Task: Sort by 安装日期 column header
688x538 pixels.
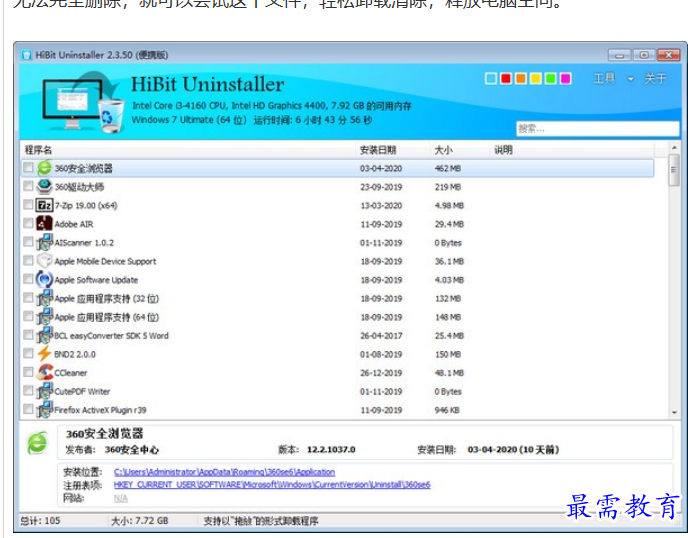Action: (394, 150)
